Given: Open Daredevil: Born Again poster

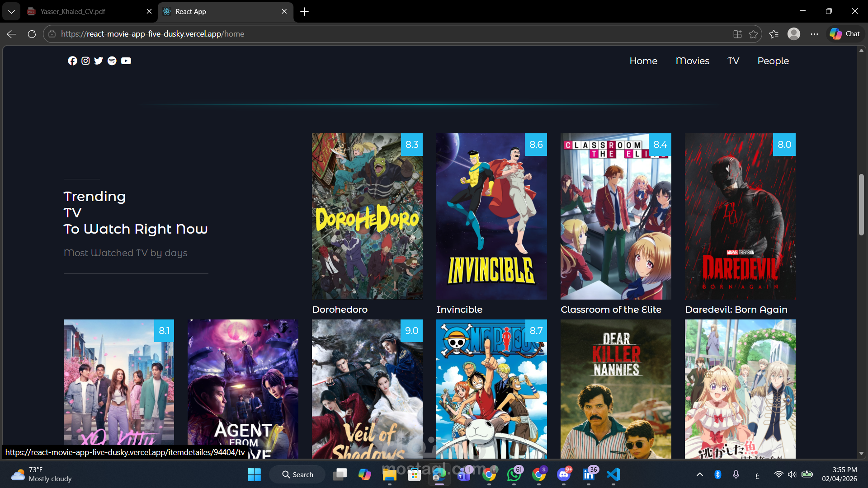Looking at the screenshot, I should coord(740,216).
